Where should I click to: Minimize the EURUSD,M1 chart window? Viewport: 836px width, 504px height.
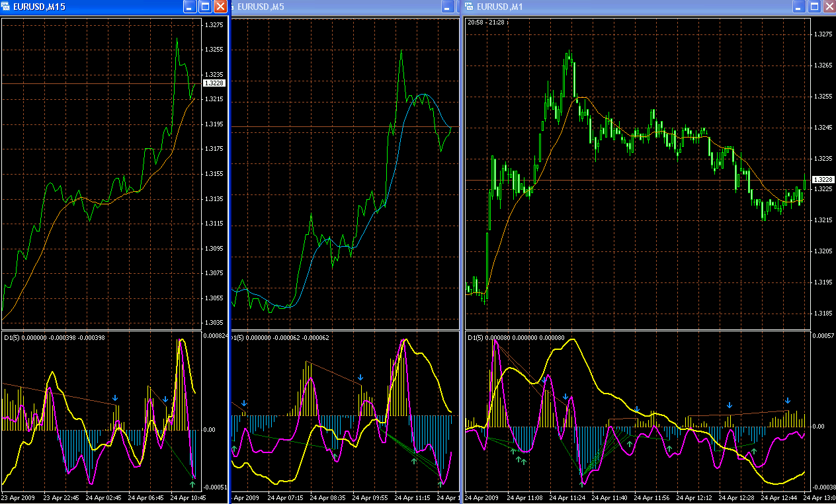click(800, 7)
